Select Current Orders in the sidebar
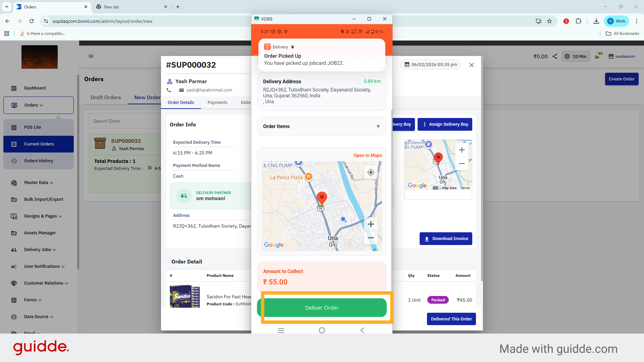Image resolution: width=644 pixels, height=362 pixels. (39, 144)
